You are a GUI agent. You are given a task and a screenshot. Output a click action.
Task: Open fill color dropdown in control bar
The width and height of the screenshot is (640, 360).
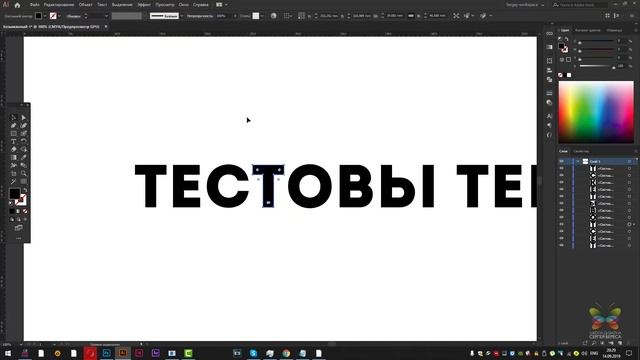click(45, 16)
